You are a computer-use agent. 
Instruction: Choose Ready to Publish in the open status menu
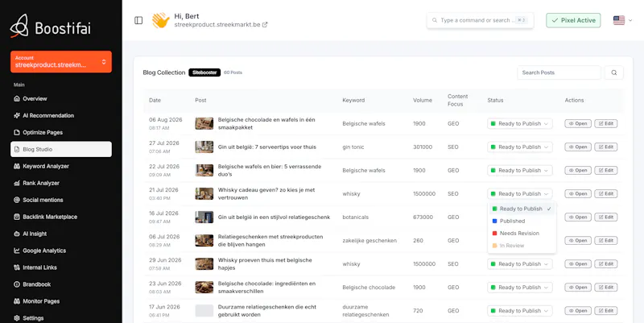pyautogui.click(x=522, y=209)
